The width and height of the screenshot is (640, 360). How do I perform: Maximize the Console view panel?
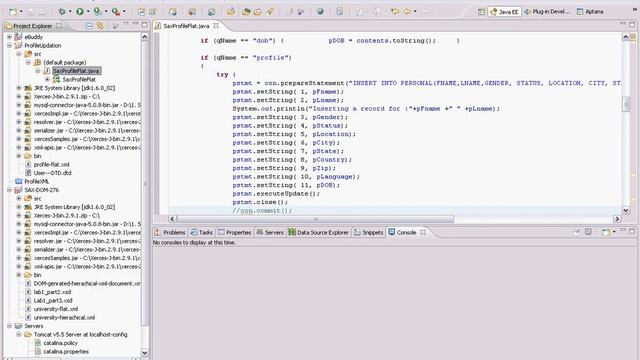[632, 231]
